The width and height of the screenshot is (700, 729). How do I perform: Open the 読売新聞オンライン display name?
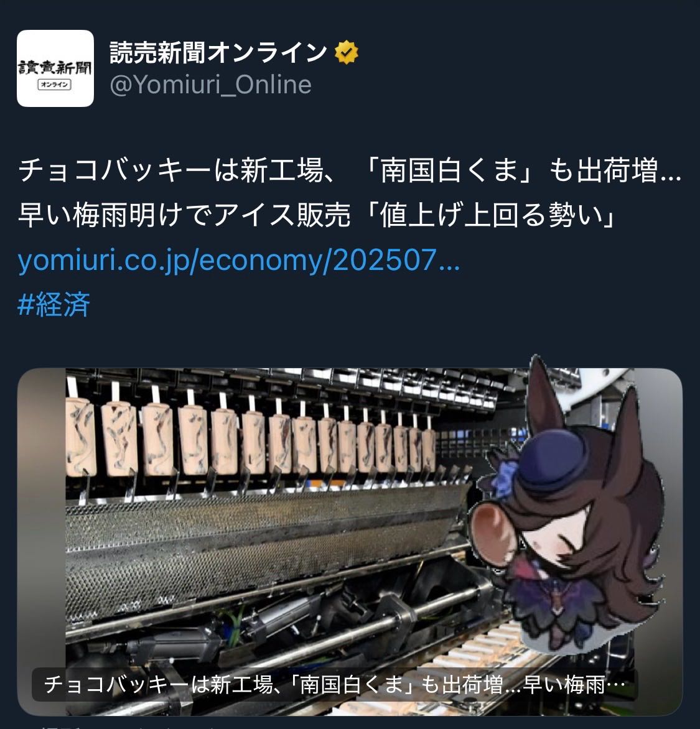(x=218, y=52)
